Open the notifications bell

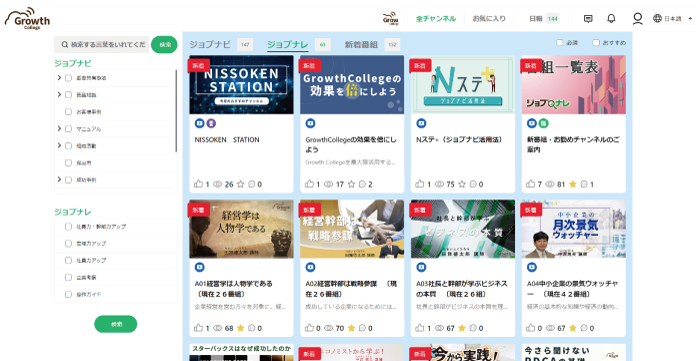tap(611, 18)
